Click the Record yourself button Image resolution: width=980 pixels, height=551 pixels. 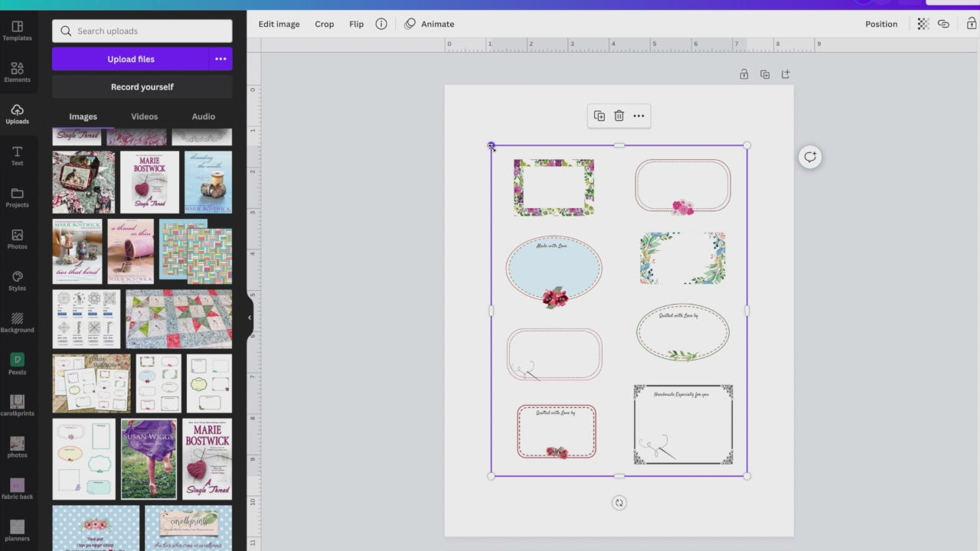point(142,86)
